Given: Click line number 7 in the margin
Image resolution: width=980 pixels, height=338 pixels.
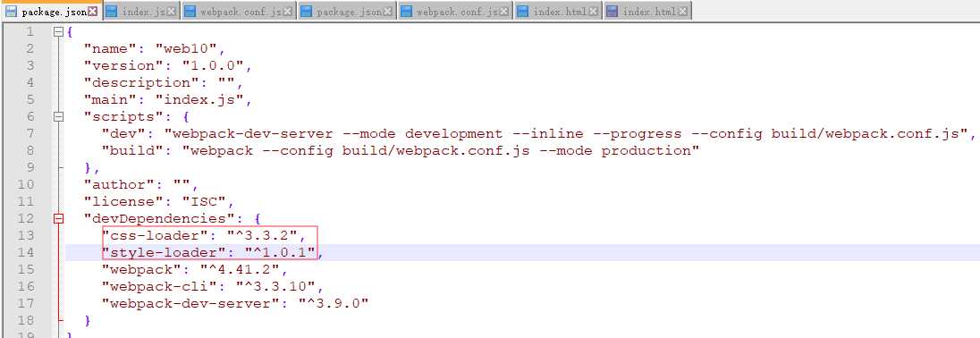Looking at the screenshot, I should 30,133.
